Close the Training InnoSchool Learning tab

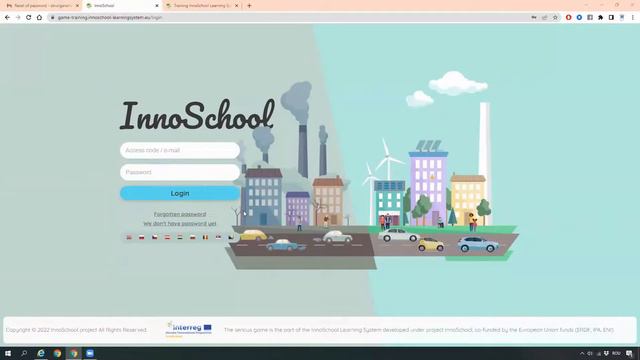(x=236, y=6)
